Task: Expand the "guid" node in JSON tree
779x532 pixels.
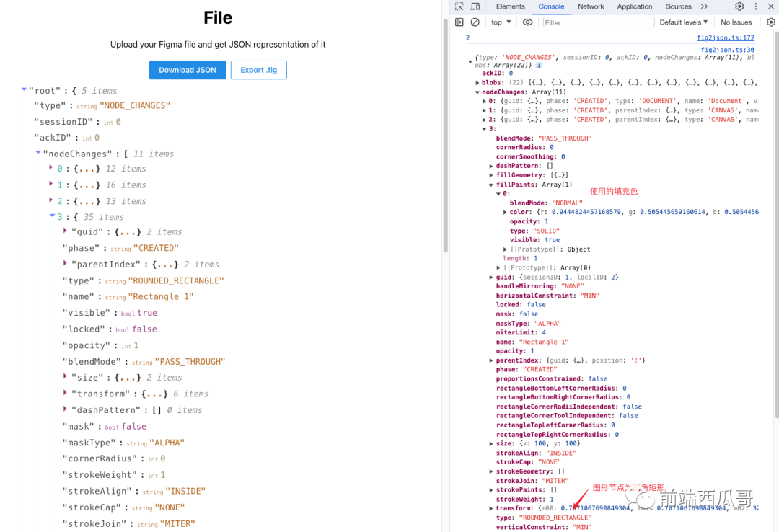Action: [65, 231]
